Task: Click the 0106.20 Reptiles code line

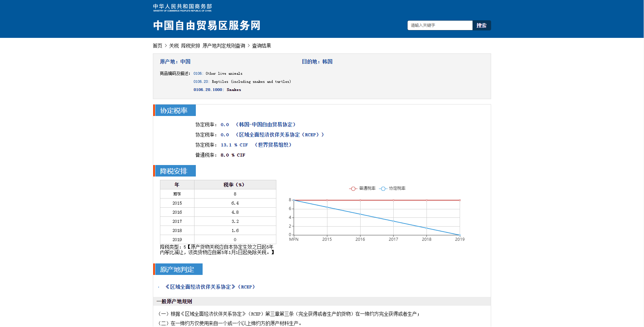Action: (x=242, y=82)
